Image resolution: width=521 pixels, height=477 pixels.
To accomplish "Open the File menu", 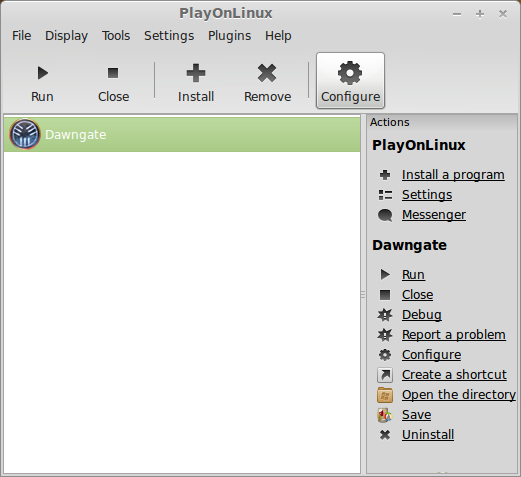I will coord(22,36).
